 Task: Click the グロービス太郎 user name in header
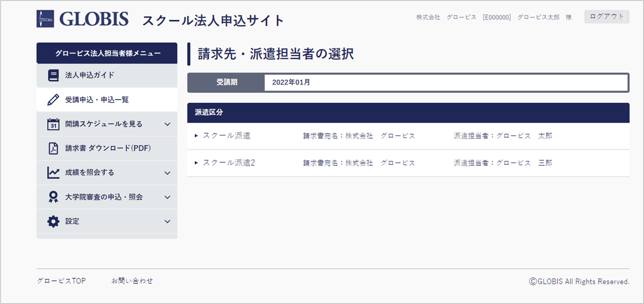click(538, 17)
